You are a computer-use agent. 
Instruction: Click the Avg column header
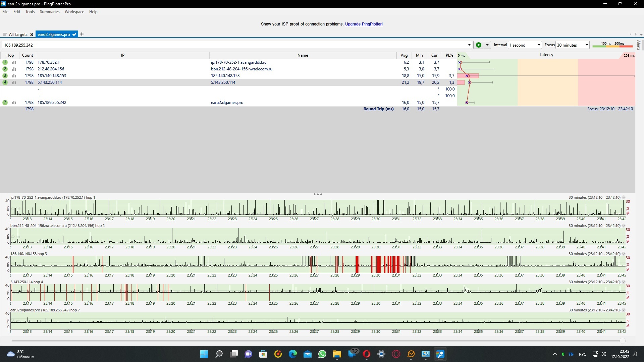(404, 55)
